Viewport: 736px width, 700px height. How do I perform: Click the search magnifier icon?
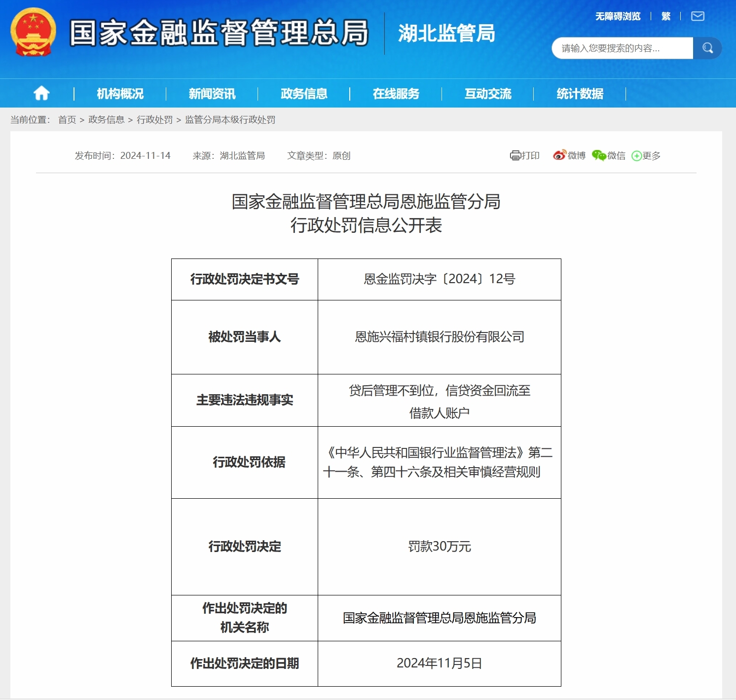click(707, 48)
